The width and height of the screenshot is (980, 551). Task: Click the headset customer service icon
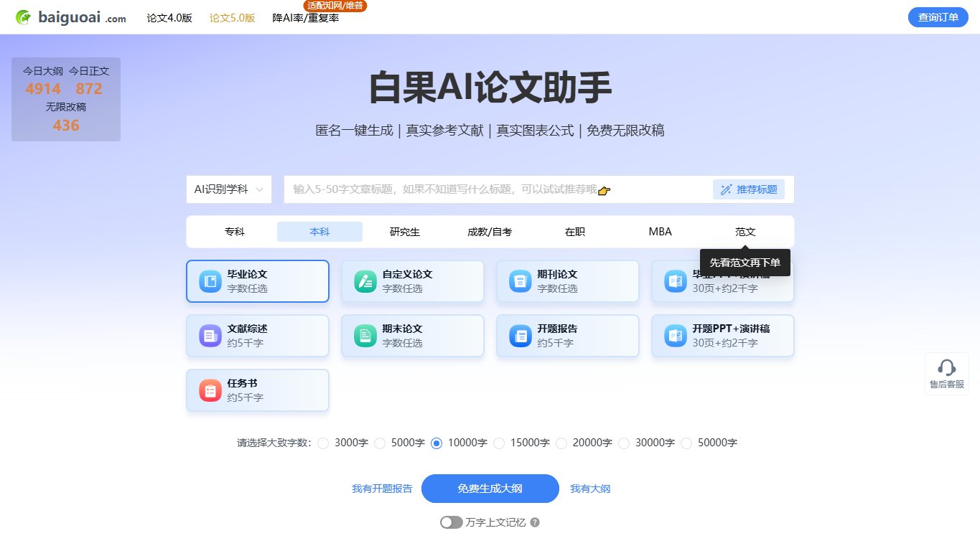pos(947,368)
